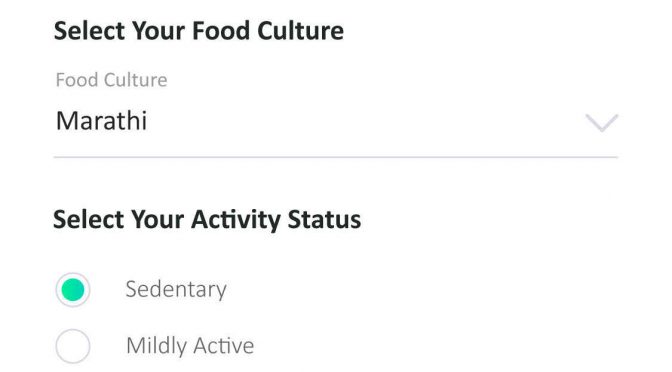Tap the Sedentary label text
Viewport: 672px width, 372px height.
coord(176,290)
